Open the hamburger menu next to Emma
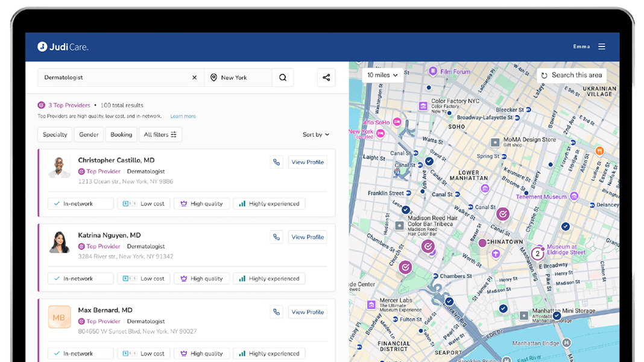The width and height of the screenshot is (644, 362). click(x=601, y=46)
